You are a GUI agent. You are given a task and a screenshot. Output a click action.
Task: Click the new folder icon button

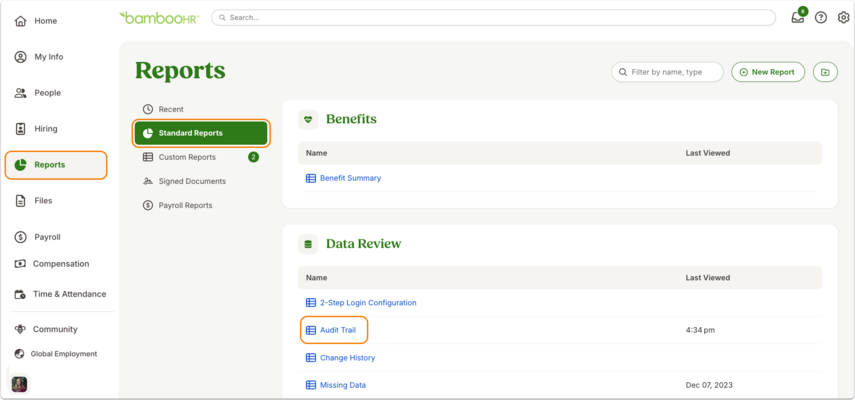click(825, 72)
